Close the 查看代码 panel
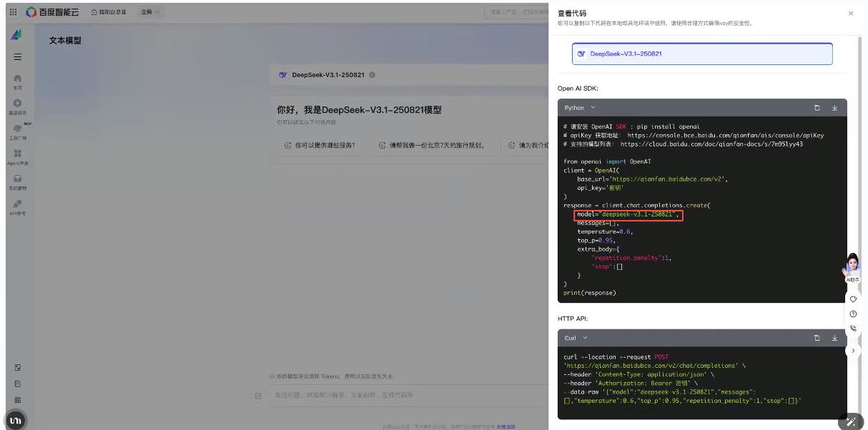Screen dimensions: 868x430 pos(851,13)
